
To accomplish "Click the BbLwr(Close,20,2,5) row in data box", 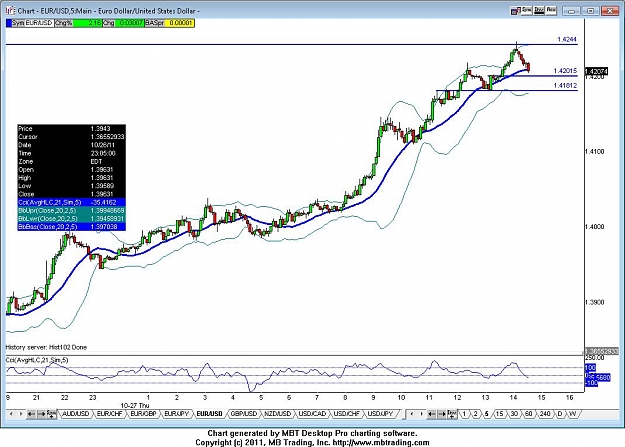I will pos(71,219).
